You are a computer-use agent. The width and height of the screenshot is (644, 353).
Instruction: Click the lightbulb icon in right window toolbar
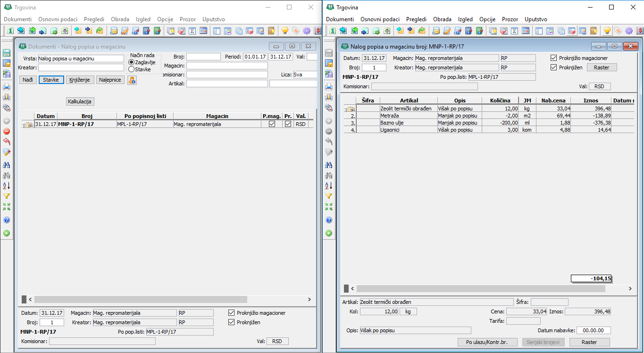point(607,31)
